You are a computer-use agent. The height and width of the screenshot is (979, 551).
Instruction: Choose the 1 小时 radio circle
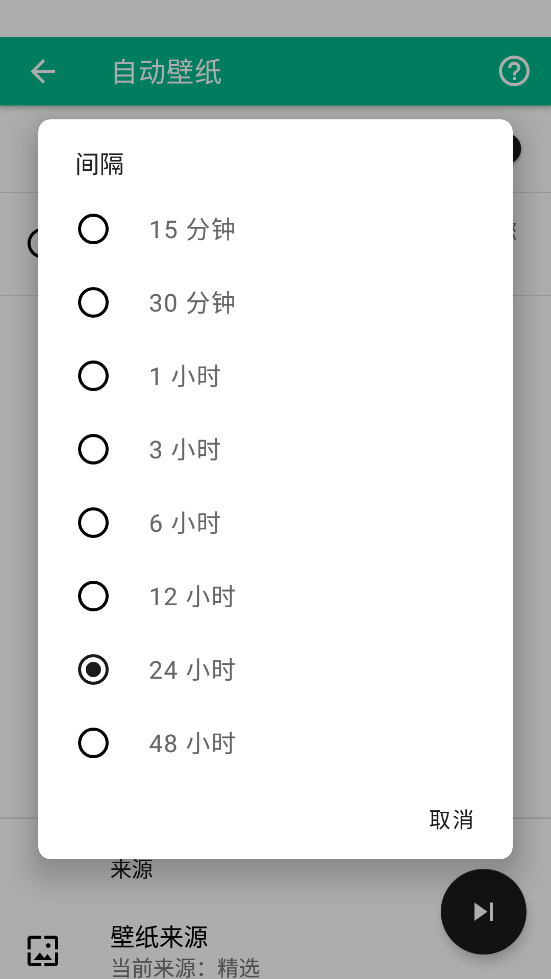point(93,376)
